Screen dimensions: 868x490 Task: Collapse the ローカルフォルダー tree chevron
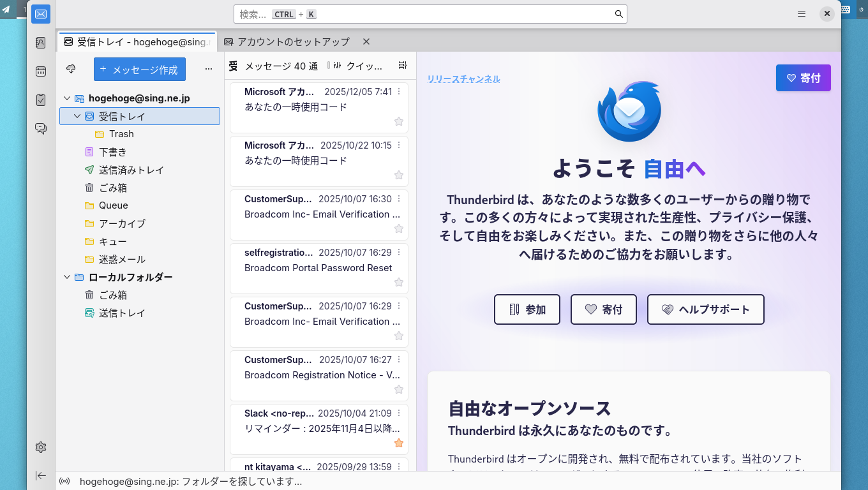coord(67,277)
